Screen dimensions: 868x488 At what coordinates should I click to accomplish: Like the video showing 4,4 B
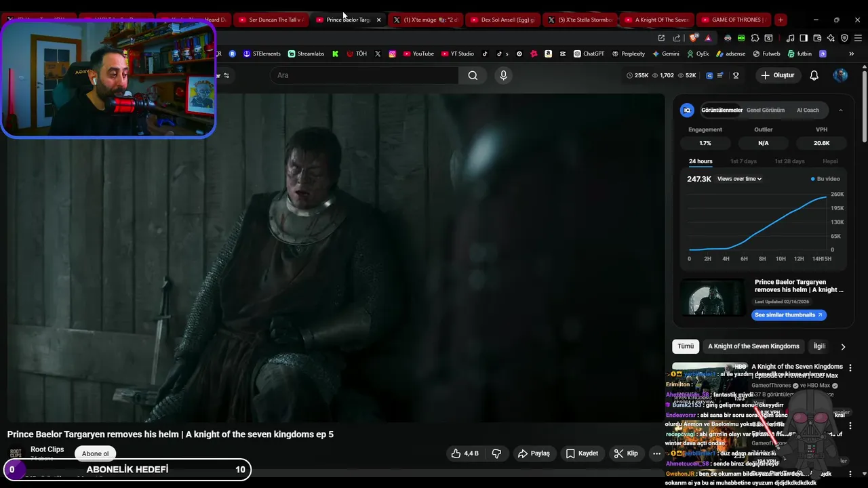pyautogui.click(x=465, y=453)
